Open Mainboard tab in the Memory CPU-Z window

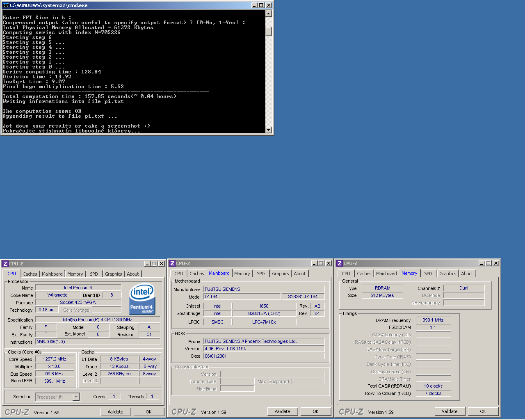(386, 274)
